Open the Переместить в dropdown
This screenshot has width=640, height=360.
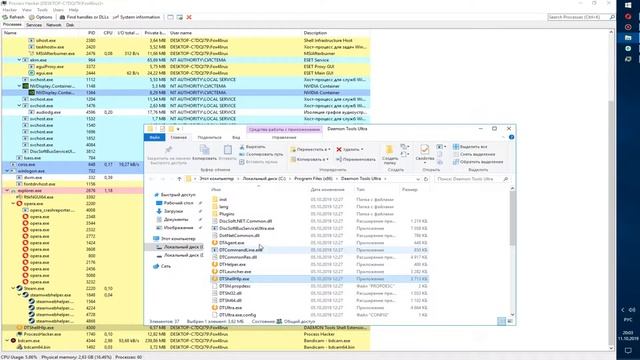310,149
